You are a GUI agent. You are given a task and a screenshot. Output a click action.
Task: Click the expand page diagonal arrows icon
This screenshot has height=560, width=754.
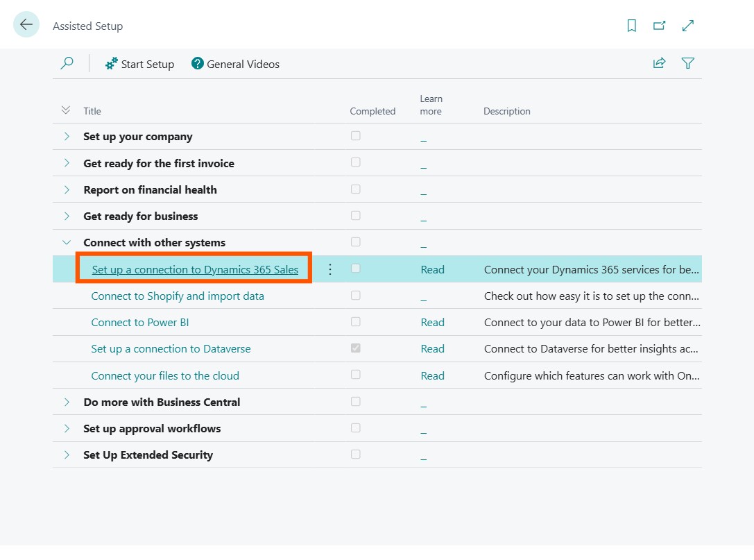click(x=687, y=26)
